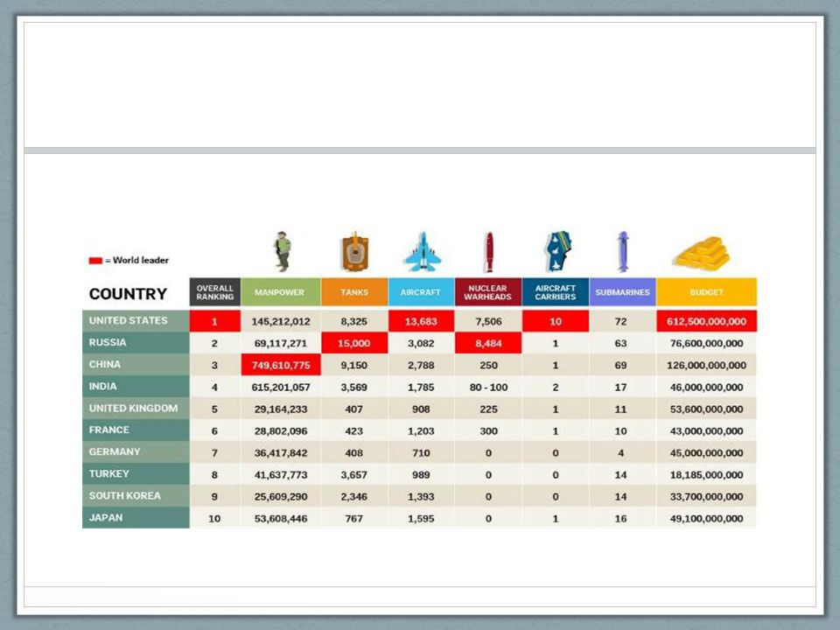840x630 pixels.
Task: Click Russia's budget 76,600,000,000
Action: tap(707, 343)
